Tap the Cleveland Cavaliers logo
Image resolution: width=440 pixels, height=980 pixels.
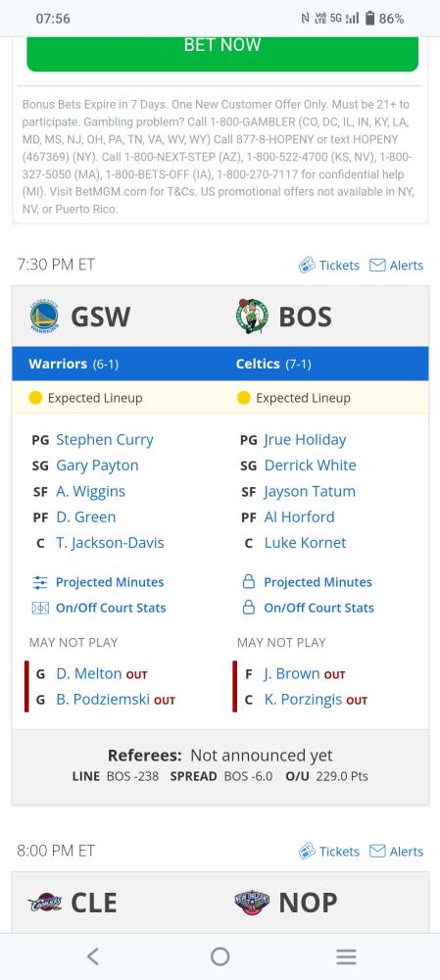click(x=44, y=904)
